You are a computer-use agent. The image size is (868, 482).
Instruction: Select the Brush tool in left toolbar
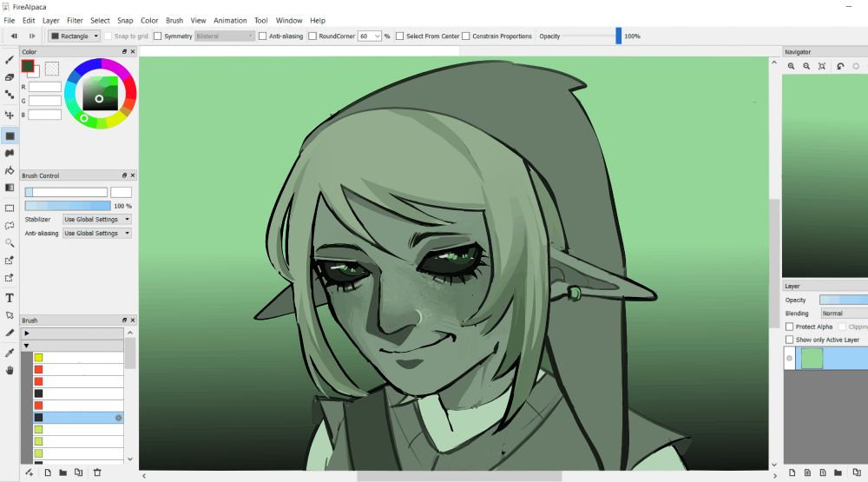(10, 60)
